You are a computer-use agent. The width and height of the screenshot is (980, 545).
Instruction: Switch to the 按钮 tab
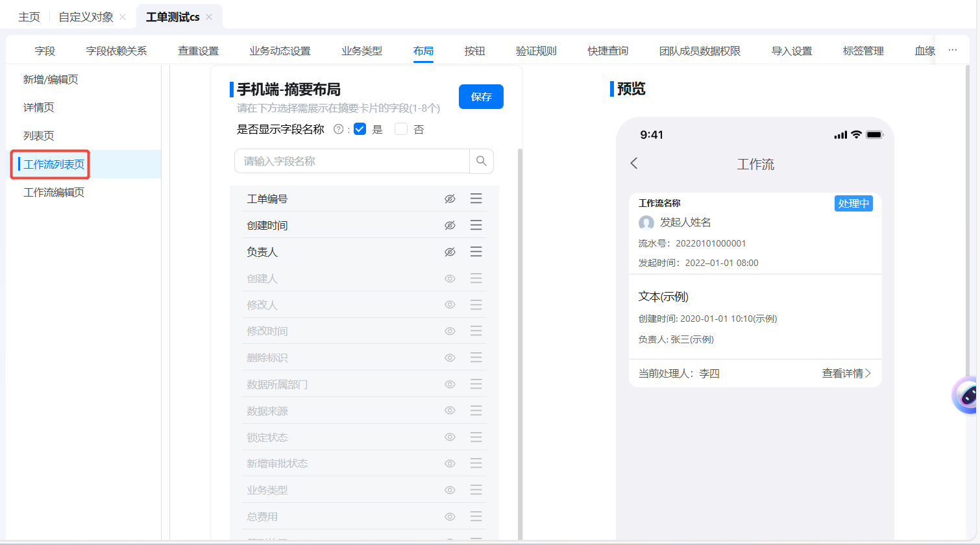(474, 51)
